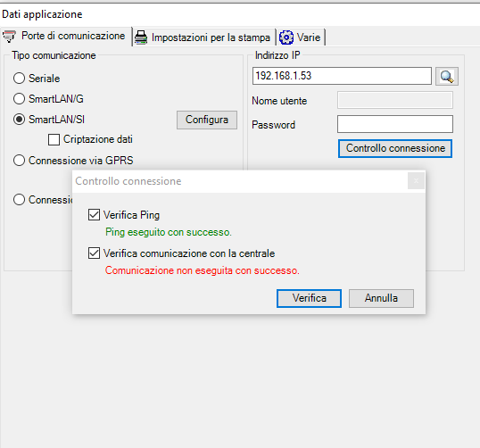Cancel the dialog with Annulla
The width and height of the screenshot is (480, 448).
pos(381,298)
